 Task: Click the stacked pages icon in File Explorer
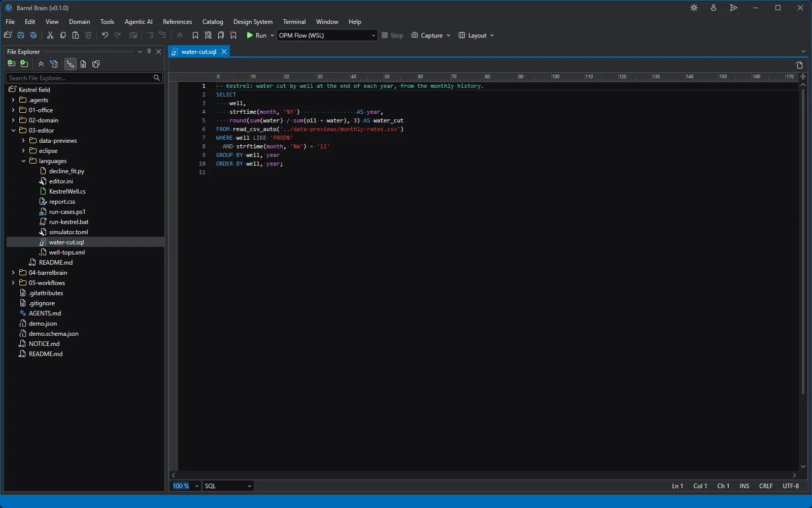click(96, 64)
